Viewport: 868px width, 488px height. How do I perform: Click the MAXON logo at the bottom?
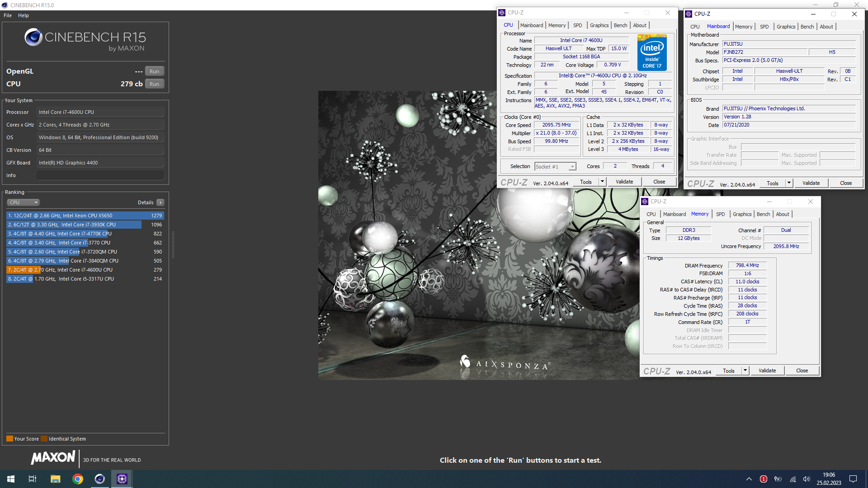click(x=53, y=458)
